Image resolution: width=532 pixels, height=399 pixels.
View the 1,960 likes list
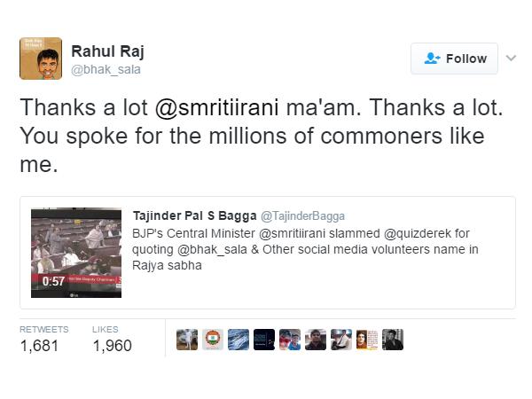click(x=112, y=345)
